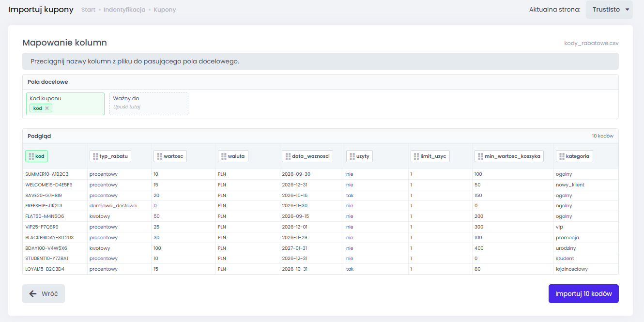644x322 pixels.
Task: Click code BDAY100-V4W5X6
Action: click(x=46, y=248)
